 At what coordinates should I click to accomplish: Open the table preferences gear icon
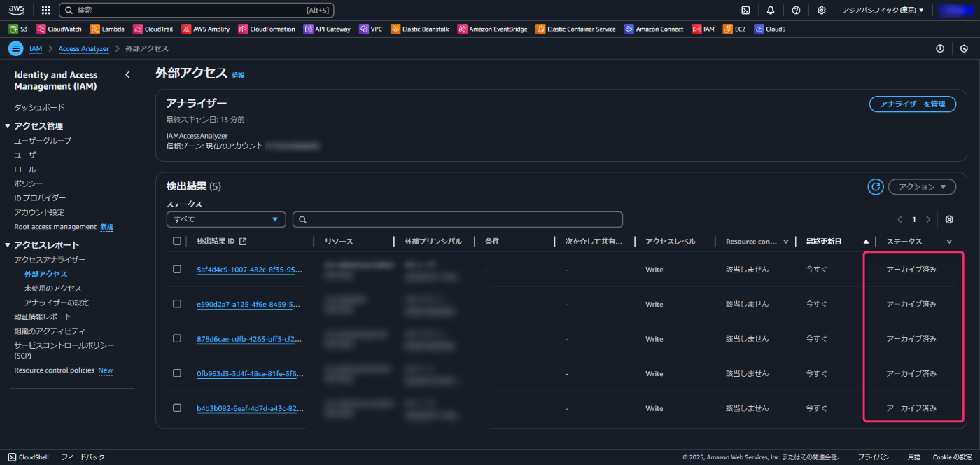tap(949, 219)
